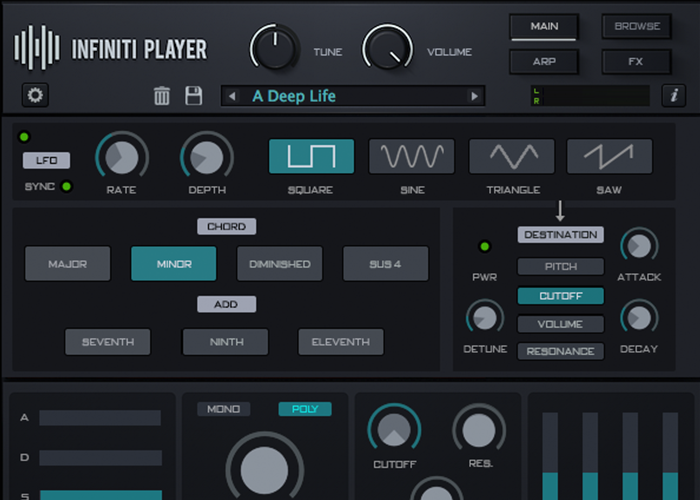
Task: Go to the next preset arrow
Action: pyautogui.click(x=474, y=96)
